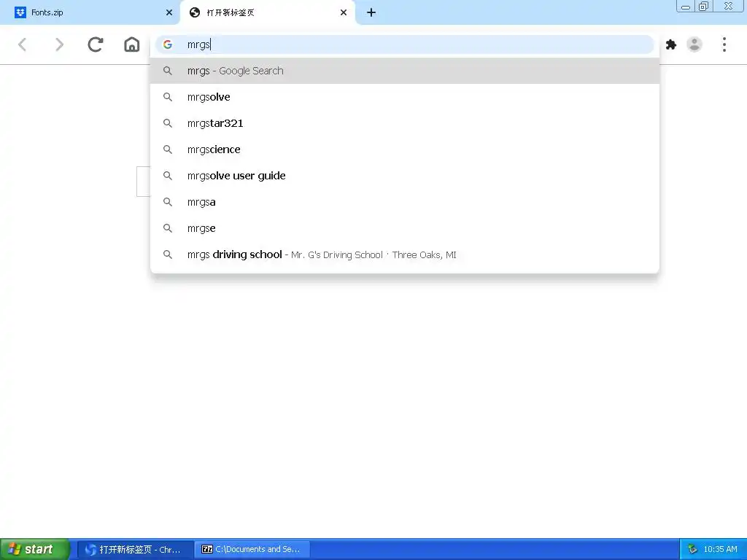Select the 'mrgsolve' suggestion

404,97
